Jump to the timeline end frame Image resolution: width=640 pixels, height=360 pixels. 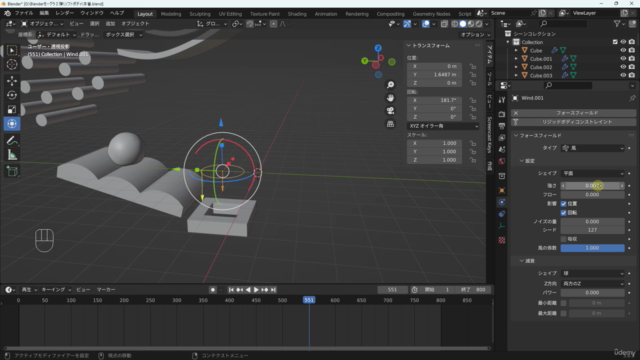tap(273, 290)
